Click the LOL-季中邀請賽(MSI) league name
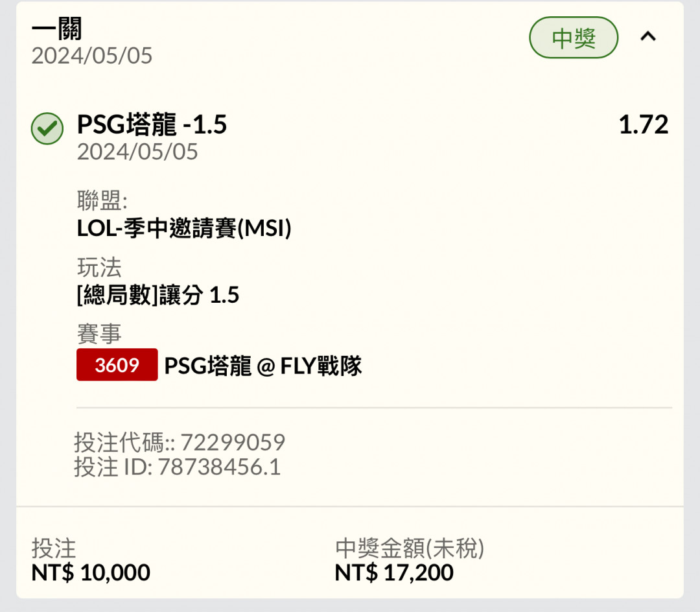The width and height of the screenshot is (700, 612). click(x=184, y=228)
